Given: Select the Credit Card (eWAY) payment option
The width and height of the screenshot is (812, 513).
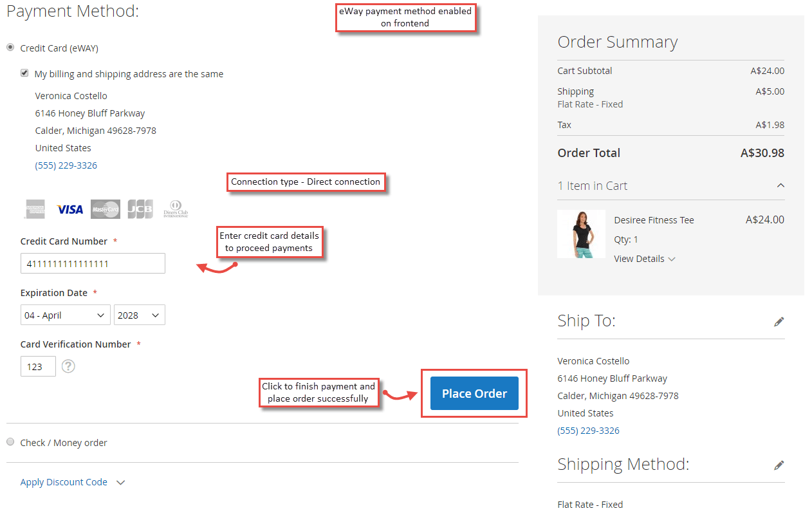Looking at the screenshot, I should pos(10,46).
